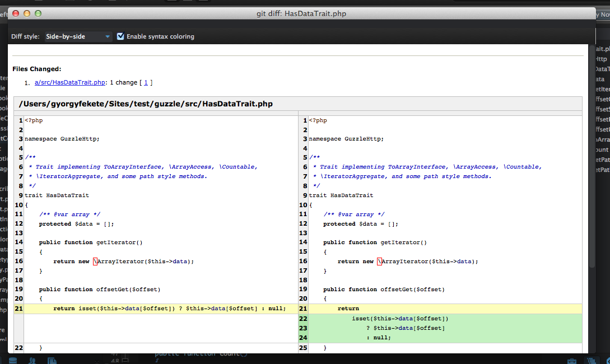
Task: Click the red-boxed backslash in left pane
Action: pyautogui.click(x=95, y=262)
